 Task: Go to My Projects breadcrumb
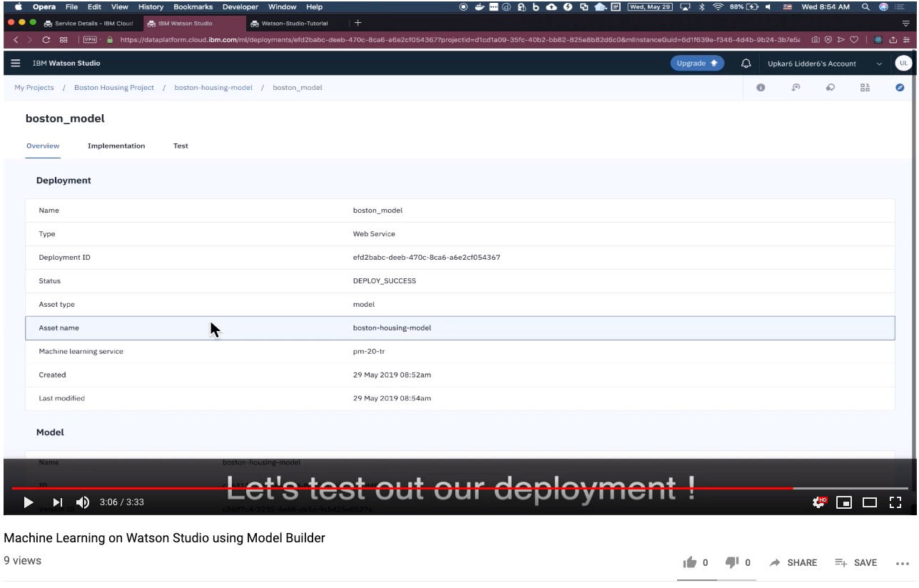[34, 87]
